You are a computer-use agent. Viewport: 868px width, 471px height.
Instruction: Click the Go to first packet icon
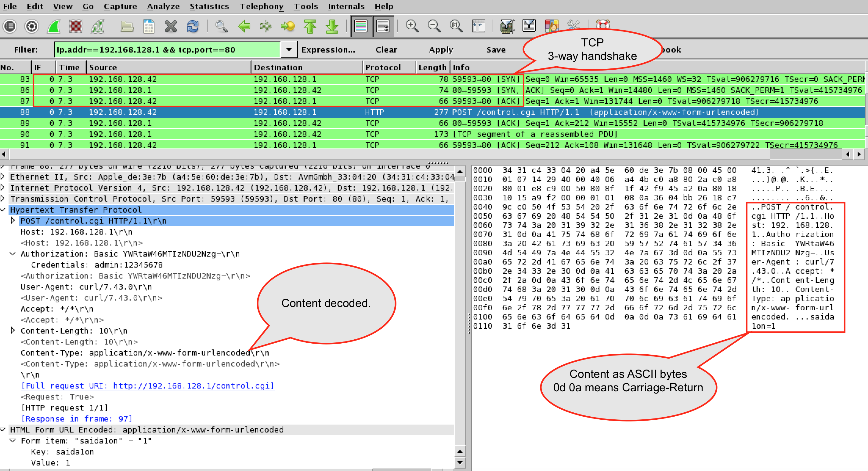[x=310, y=26]
